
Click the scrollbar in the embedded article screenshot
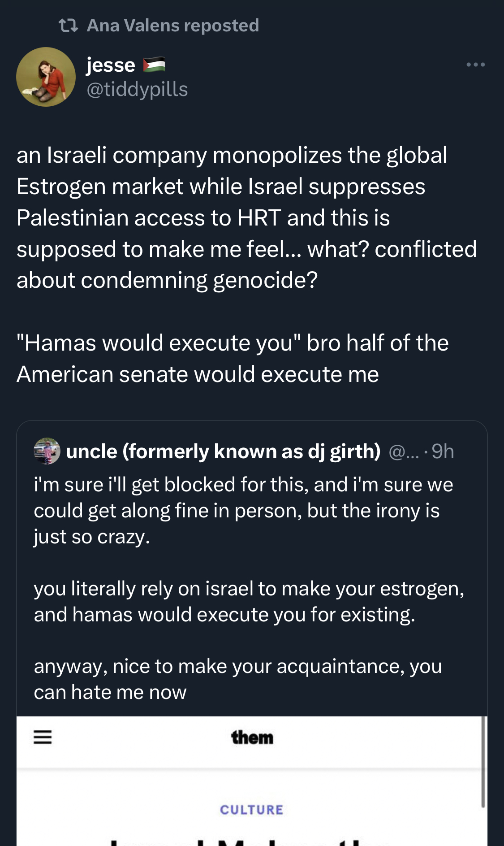pyautogui.click(x=483, y=762)
